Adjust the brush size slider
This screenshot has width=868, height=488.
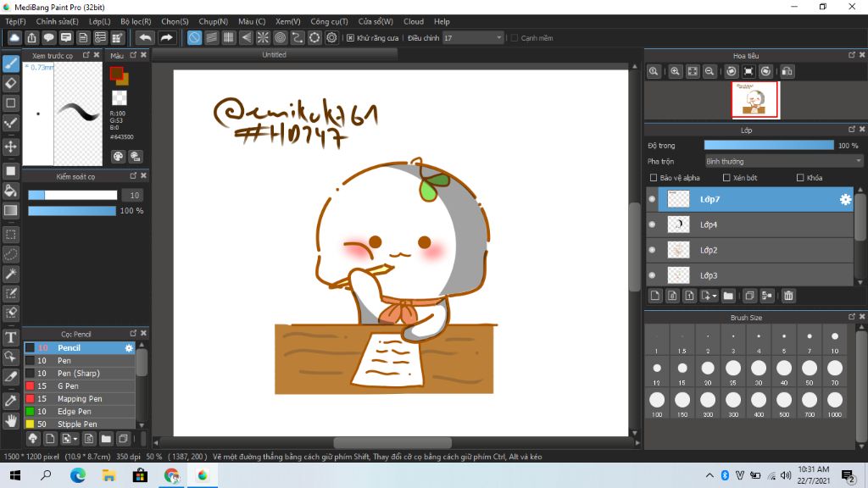pyautogui.click(x=73, y=196)
